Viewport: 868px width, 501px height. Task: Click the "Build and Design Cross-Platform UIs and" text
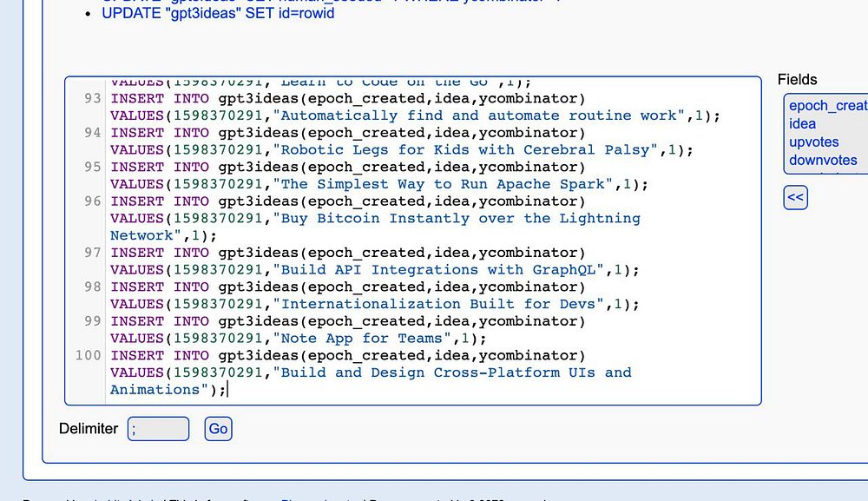tap(452, 373)
